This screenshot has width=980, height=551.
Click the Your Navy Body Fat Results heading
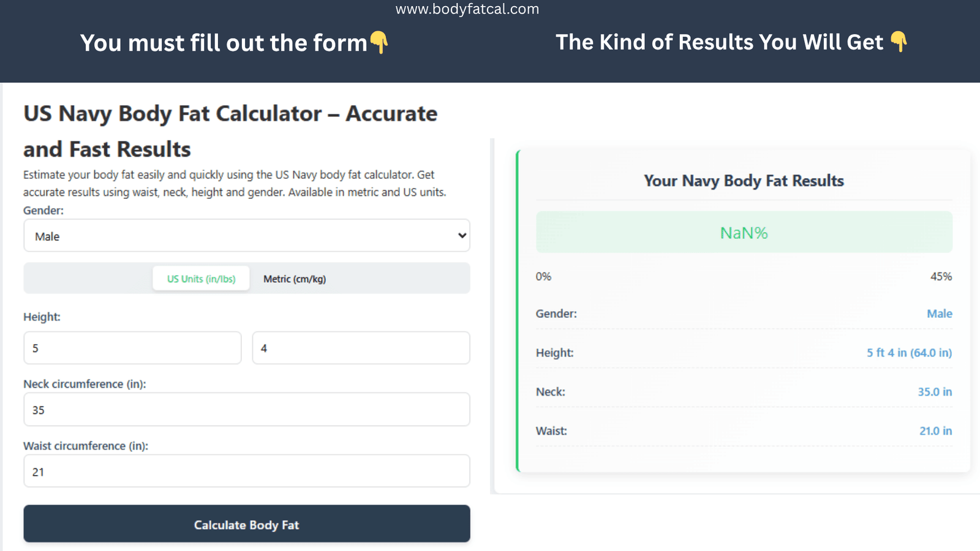[744, 181]
